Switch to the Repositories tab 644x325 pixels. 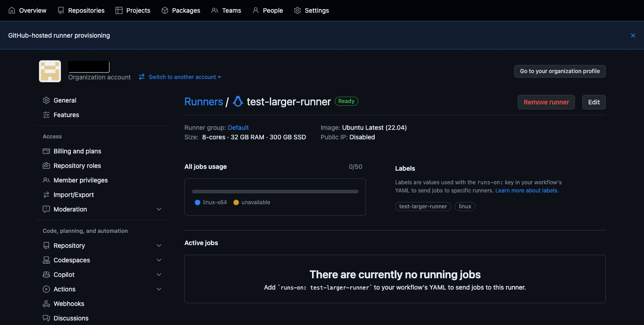pos(81,10)
